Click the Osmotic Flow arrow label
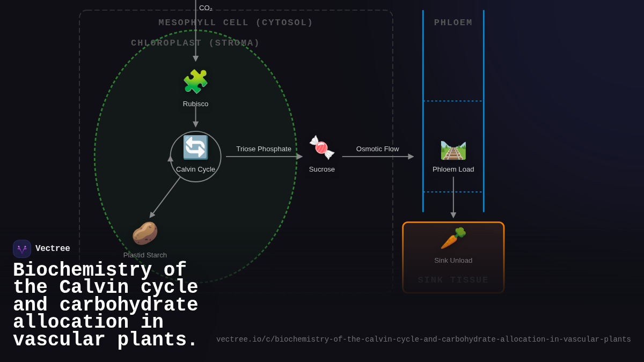The width and height of the screenshot is (644, 362). click(377, 149)
